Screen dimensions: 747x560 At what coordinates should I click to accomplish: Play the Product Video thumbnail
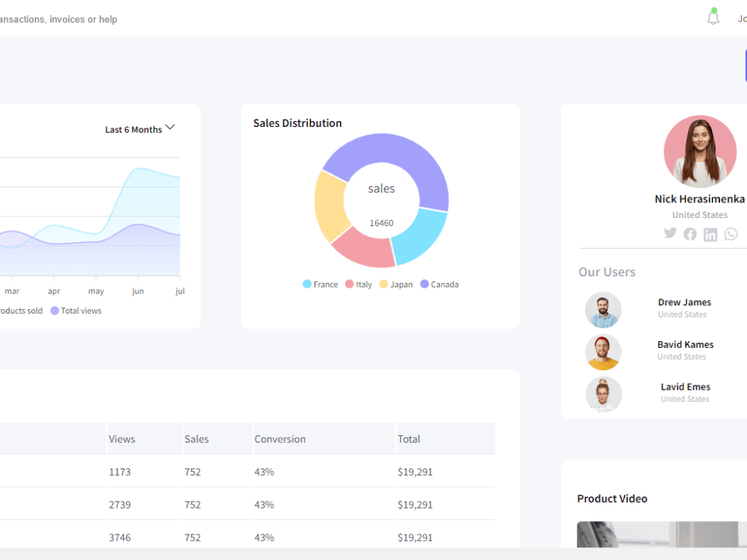[662, 535]
